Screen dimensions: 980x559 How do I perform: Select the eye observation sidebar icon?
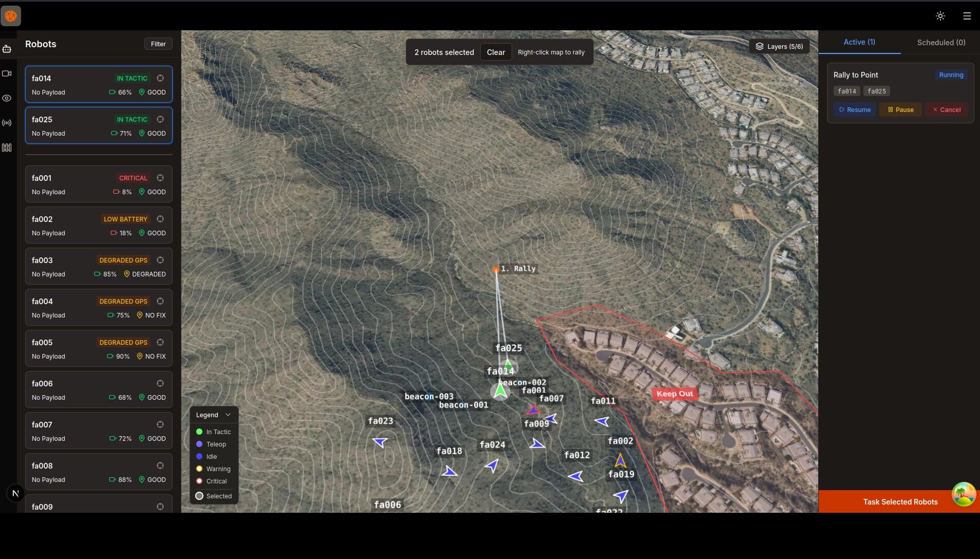coord(7,98)
